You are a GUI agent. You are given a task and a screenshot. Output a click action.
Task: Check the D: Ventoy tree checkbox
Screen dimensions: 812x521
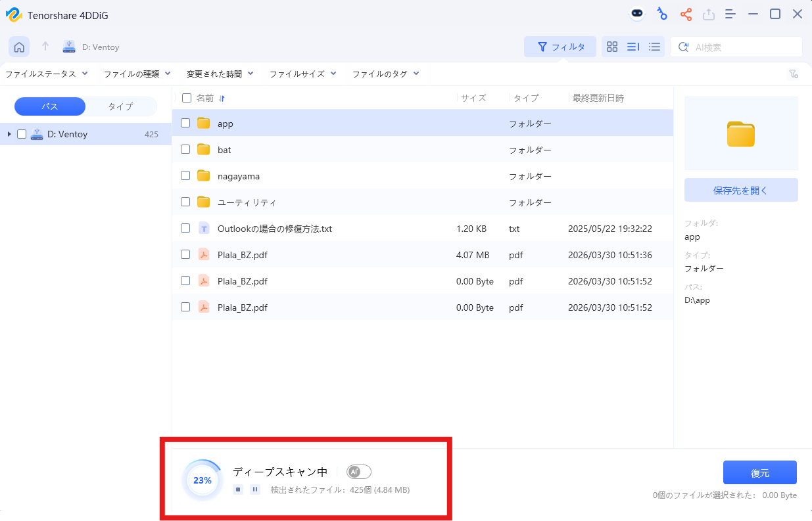click(22, 134)
